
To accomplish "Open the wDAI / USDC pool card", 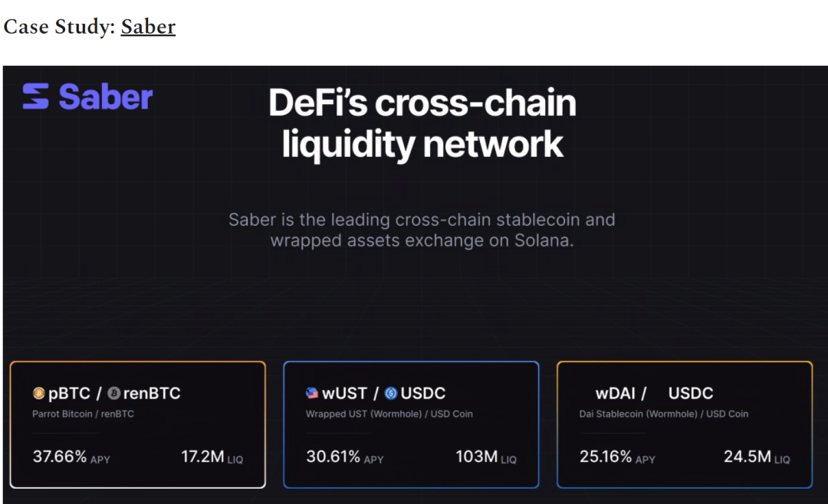I will (x=685, y=425).
